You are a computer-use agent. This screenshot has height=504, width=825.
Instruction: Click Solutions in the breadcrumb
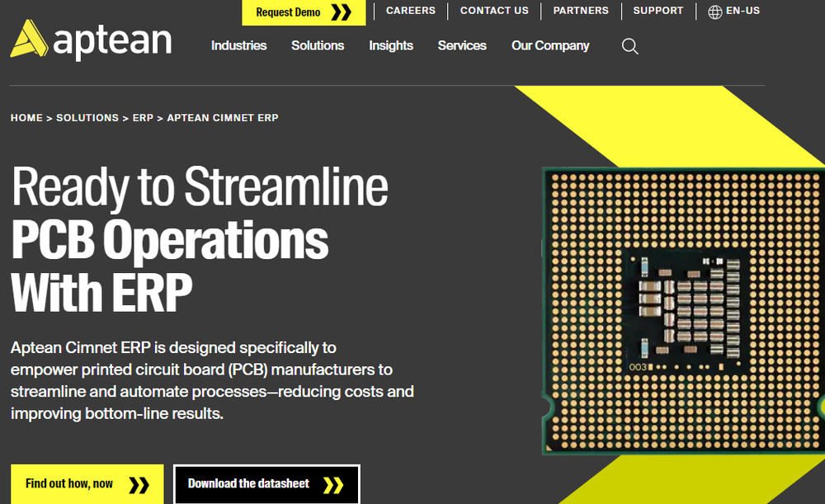[87, 118]
